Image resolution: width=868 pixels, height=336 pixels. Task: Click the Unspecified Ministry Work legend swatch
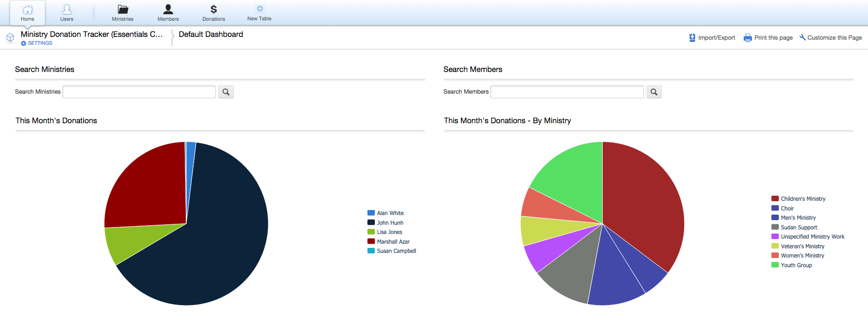[775, 236]
